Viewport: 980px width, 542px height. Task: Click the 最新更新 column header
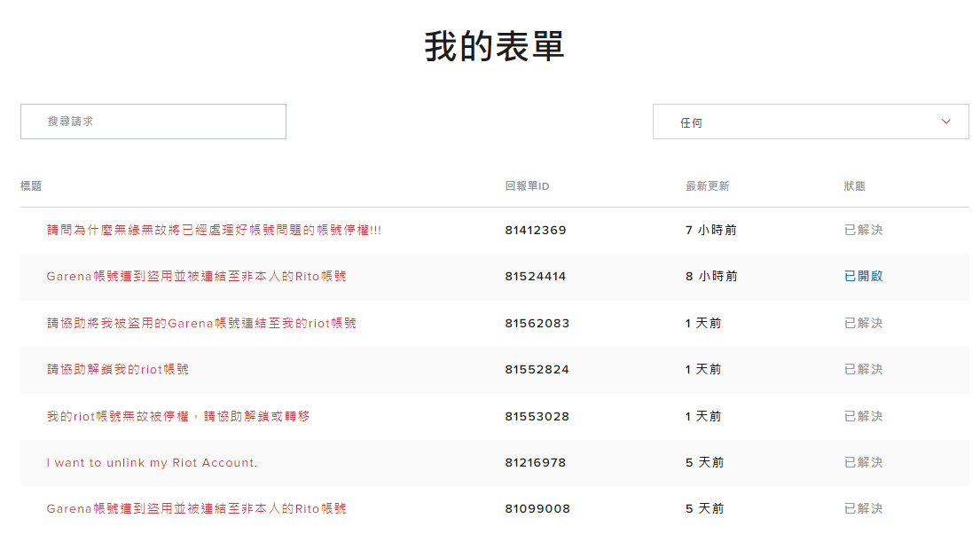(707, 186)
